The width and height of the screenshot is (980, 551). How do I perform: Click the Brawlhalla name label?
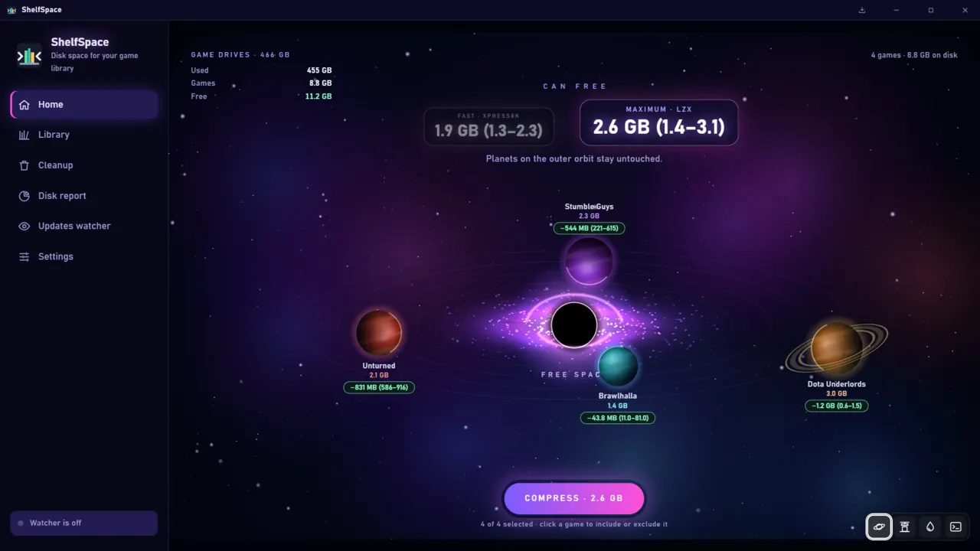pyautogui.click(x=618, y=396)
